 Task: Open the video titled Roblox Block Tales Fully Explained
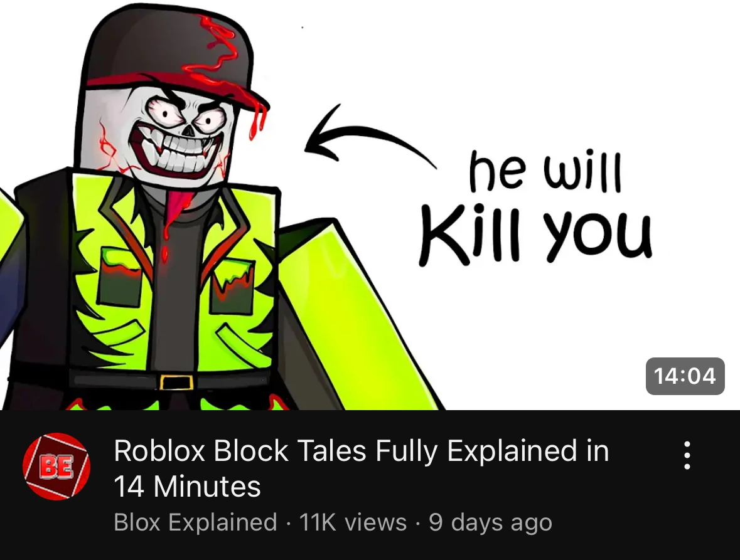pos(361,468)
